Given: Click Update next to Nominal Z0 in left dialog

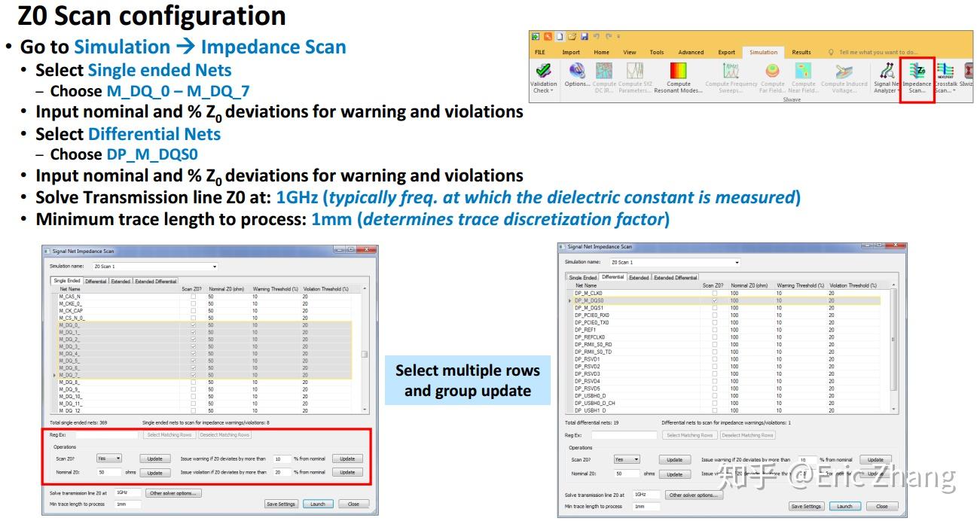Looking at the screenshot, I should (x=154, y=473).
